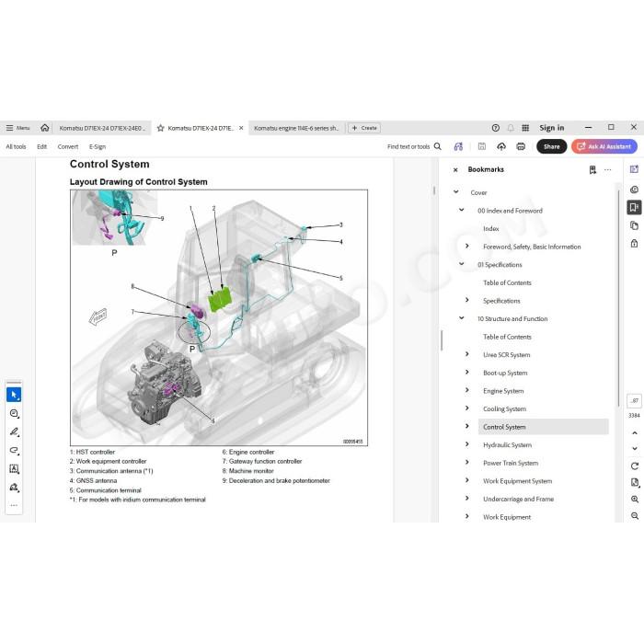Go to next page with down arrow
The image size is (644, 644).
tap(634, 448)
